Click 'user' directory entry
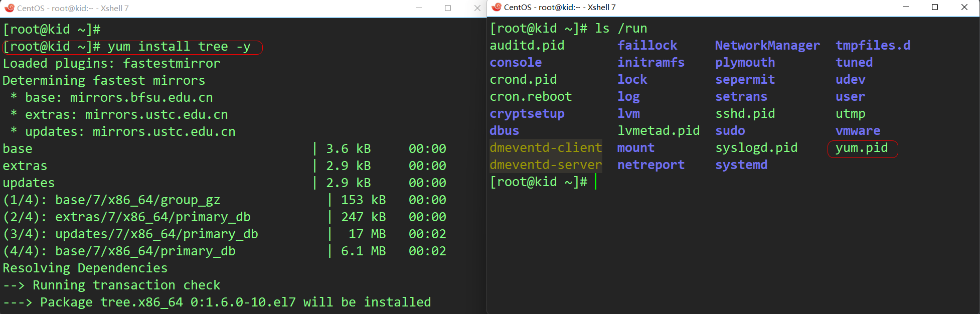The width and height of the screenshot is (980, 314). point(851,97)
